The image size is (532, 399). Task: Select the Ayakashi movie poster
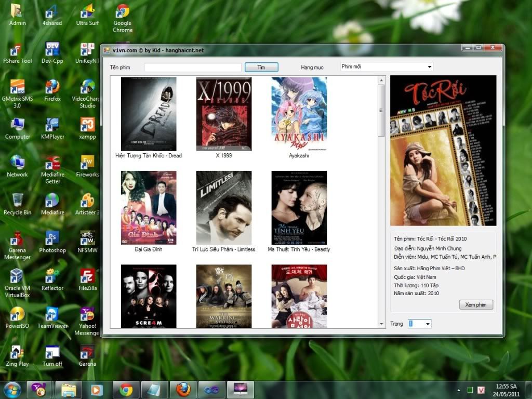tap(299, 114)
